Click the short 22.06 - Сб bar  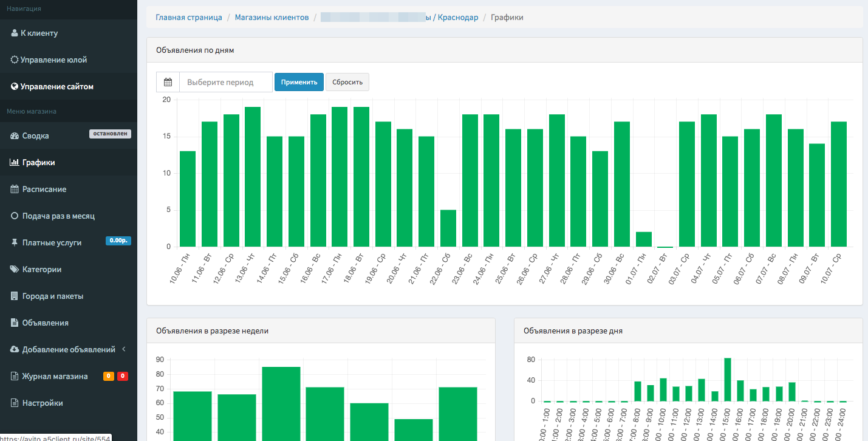448,228
